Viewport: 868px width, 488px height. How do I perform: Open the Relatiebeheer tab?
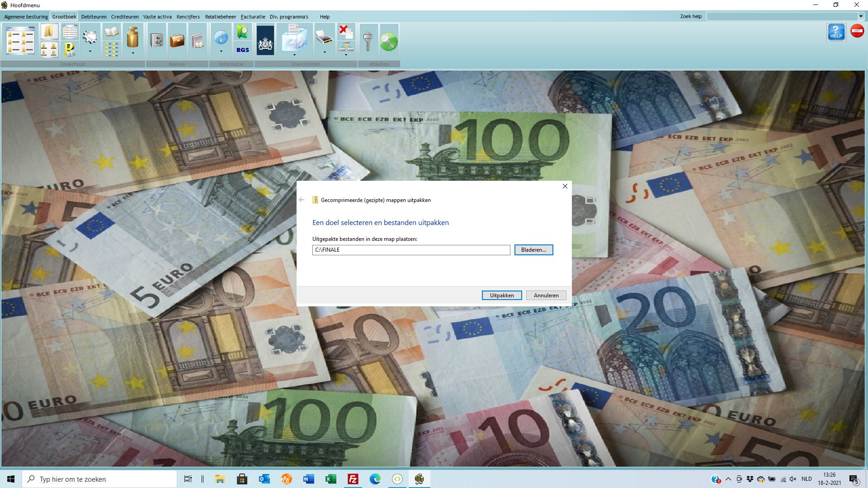click(221, 17)
